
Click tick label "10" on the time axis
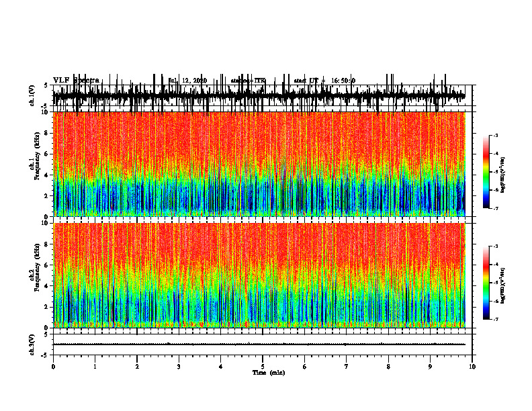[x=472, y=367]
